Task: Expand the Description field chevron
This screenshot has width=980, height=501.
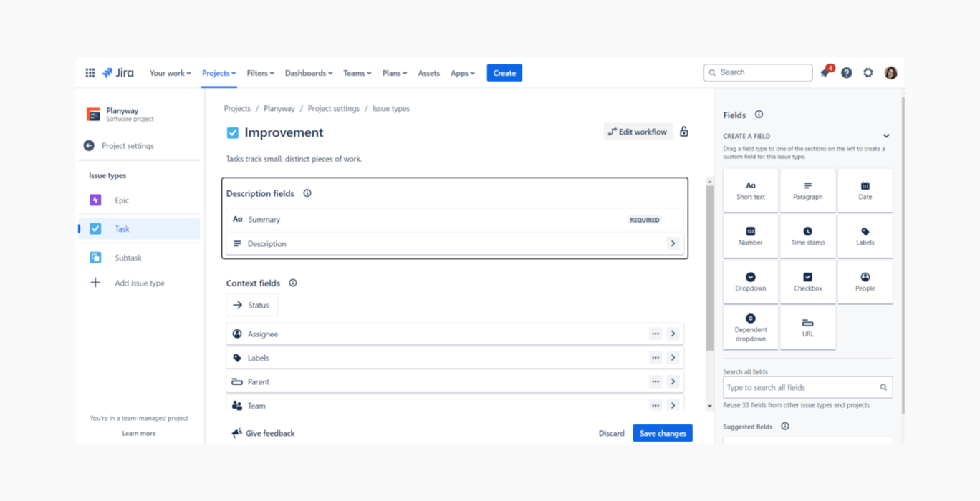Action: tap(673, 244)
